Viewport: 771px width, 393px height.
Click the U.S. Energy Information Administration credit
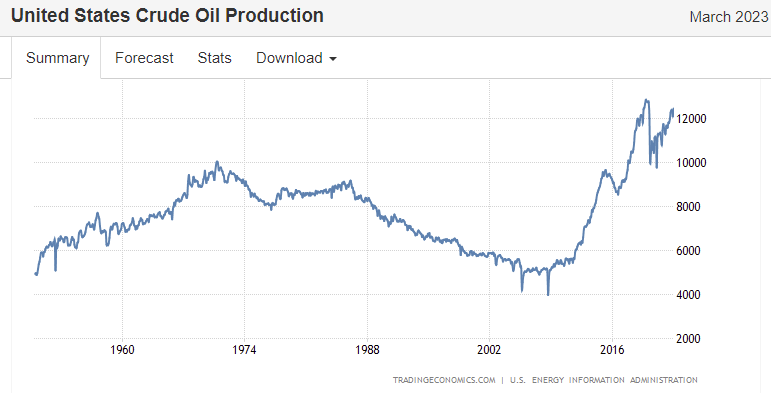pyautogui.click(x=603, y=380)
